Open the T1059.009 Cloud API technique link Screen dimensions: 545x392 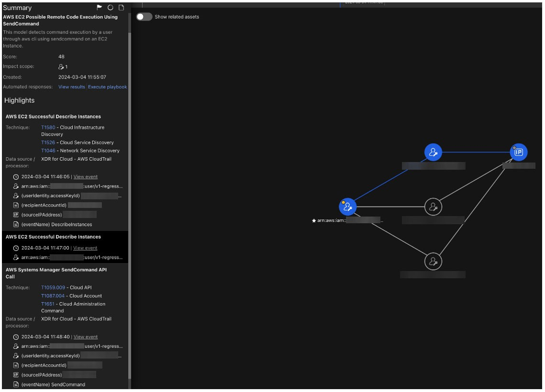[x=53, y=288]
